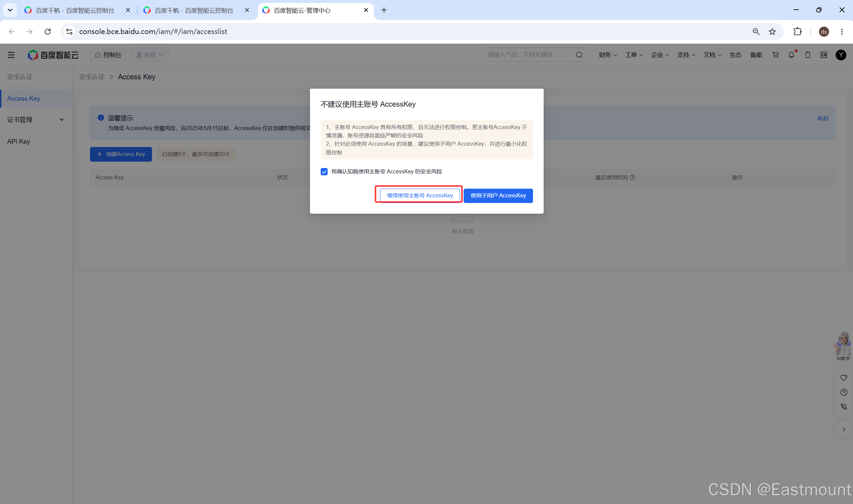853x504 pixels.
Task: Open the 生态 header menu item
Action: click(x=735, y=55)
